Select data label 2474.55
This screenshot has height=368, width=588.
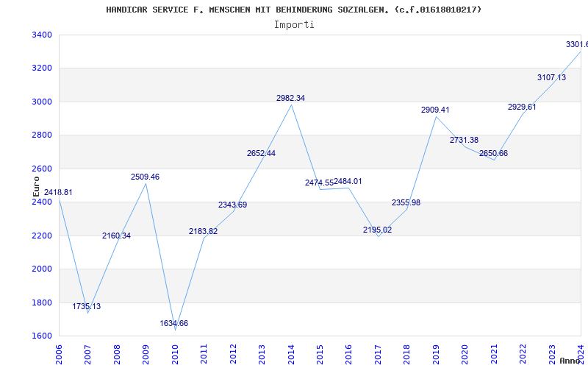point(319,183)
